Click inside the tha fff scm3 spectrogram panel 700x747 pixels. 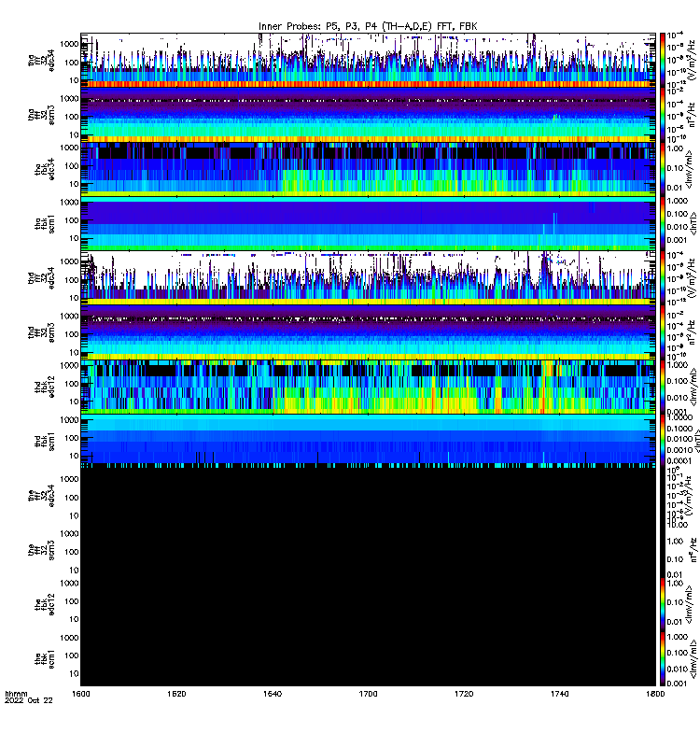coord(368,115)
